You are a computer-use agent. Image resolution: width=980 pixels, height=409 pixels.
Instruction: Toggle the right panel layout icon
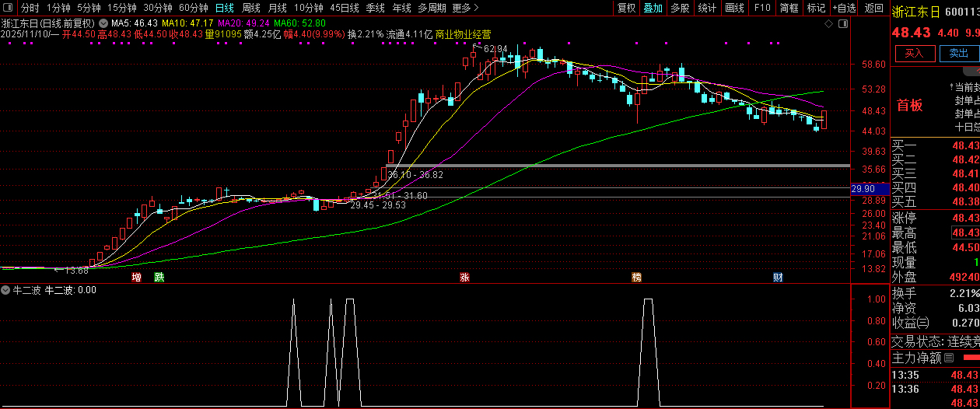pyautogui.click(x=843, y=24)
